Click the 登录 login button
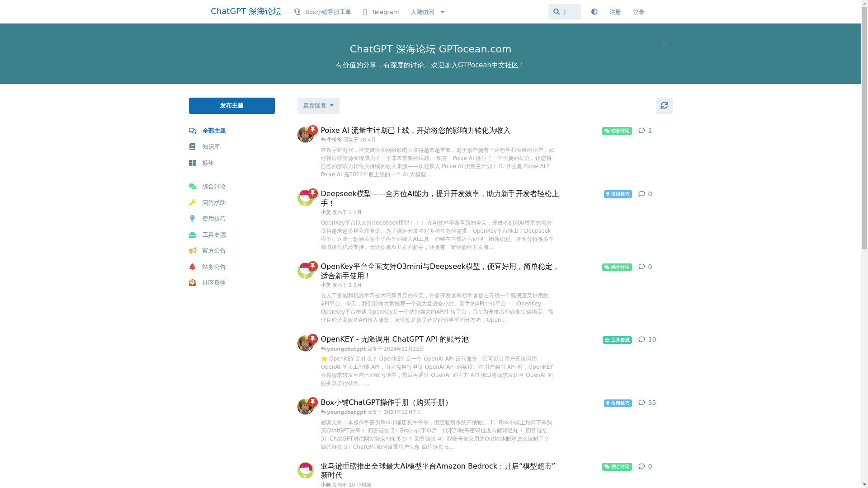868x488 pixels. [x=638, y=12]
